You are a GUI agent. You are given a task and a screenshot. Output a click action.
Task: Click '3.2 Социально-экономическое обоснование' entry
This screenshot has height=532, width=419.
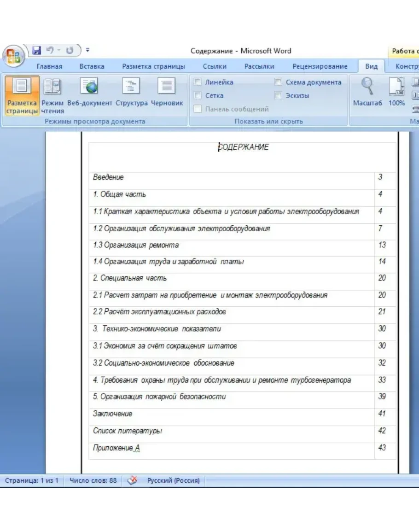pyautogui.click(x=163, y=363)
